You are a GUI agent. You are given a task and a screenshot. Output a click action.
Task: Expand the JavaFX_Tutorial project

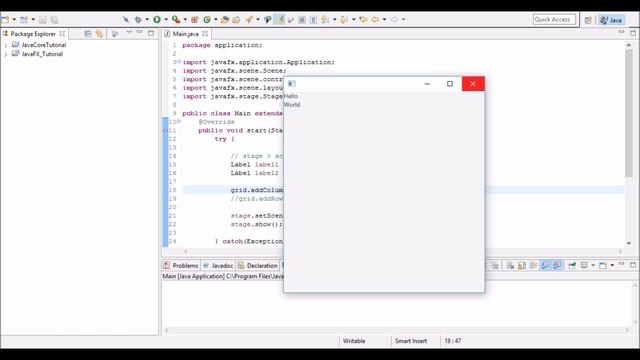click(x=6, y=54)
